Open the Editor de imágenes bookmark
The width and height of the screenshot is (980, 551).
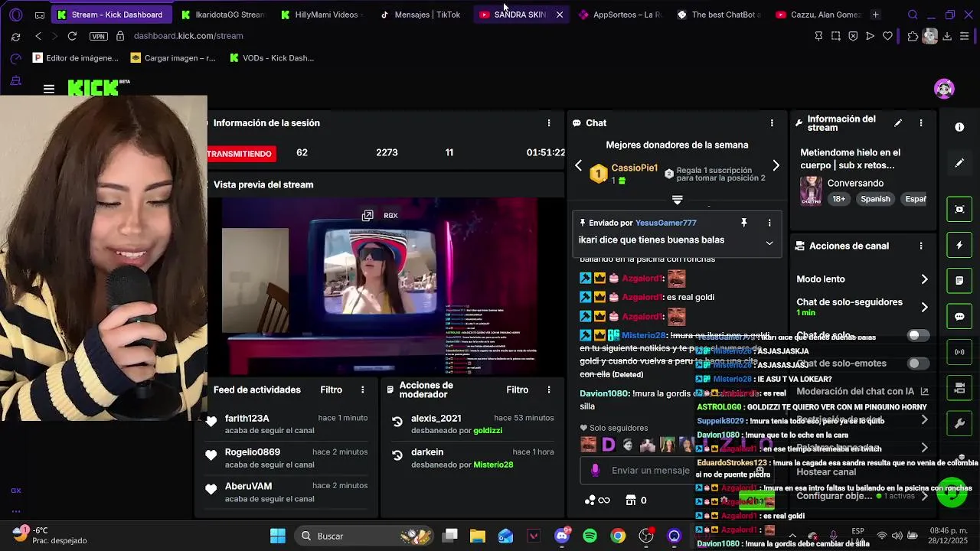tap(76, 57)
